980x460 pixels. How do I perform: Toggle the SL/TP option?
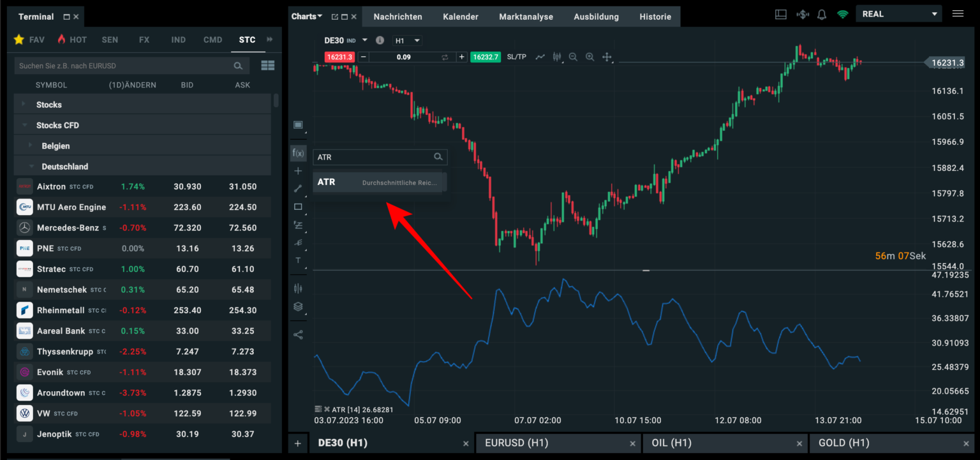point(516,57)
